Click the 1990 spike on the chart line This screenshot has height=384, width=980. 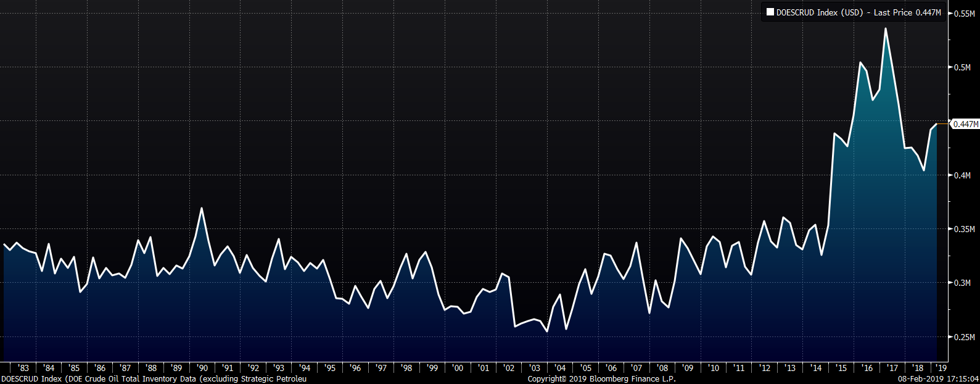tap(202, 209)
